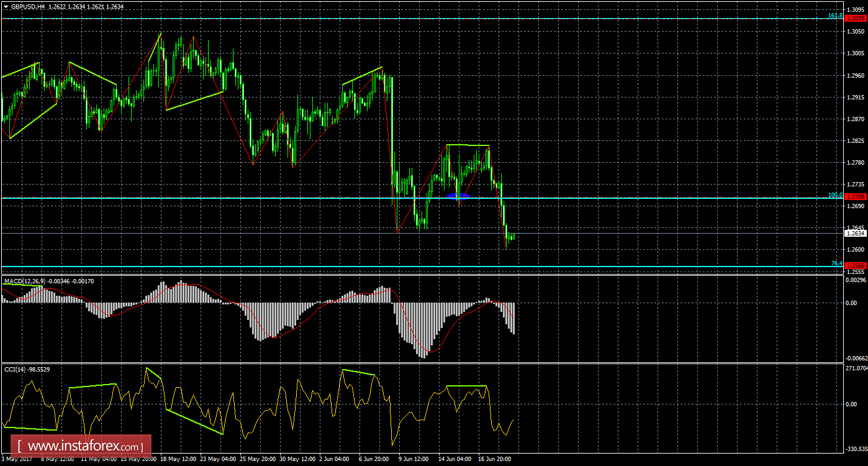
Task: Click the 14 Jun 04:00 time label
Action: pyautogui.click(x=455, y=460)
